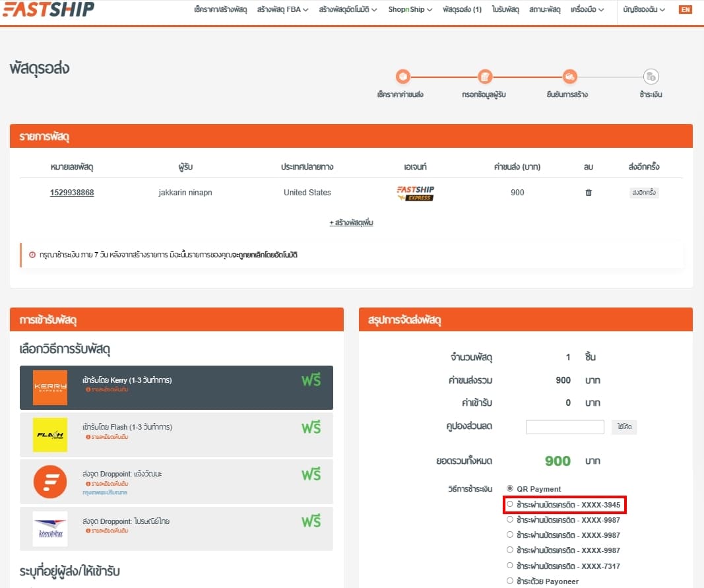Screen dimensions: 704x588
Task: Click the yellow Flash Express logo
Action: pos(50,435)
